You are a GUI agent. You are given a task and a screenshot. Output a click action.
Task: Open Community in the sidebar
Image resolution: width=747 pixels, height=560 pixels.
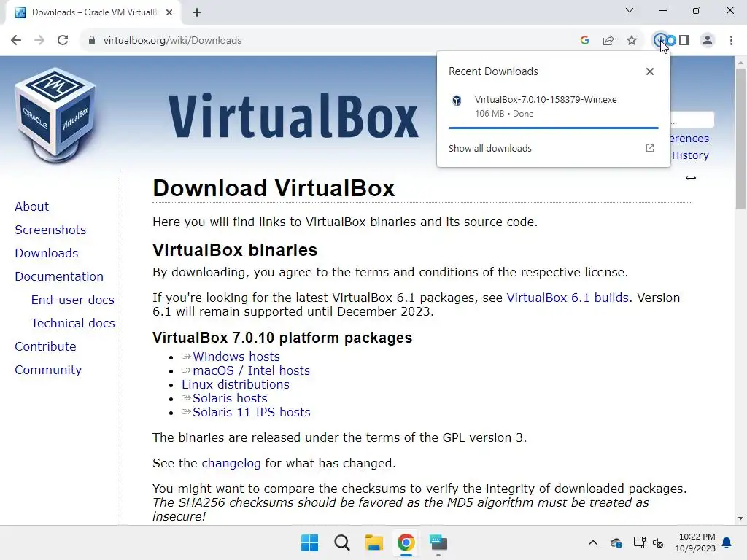click(48, 370)
